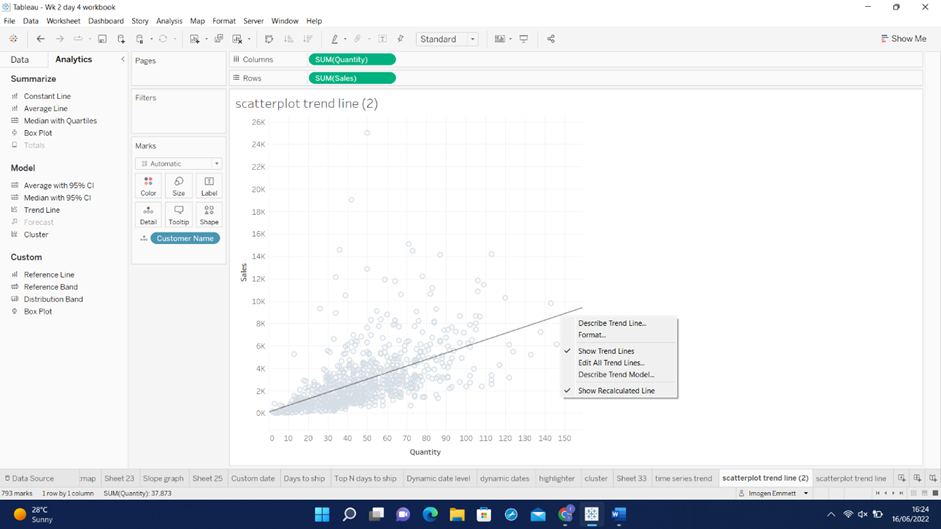Open the Standard fit dropdown
Viewport: 941px width, 529px height.
[x=447, y=39]
